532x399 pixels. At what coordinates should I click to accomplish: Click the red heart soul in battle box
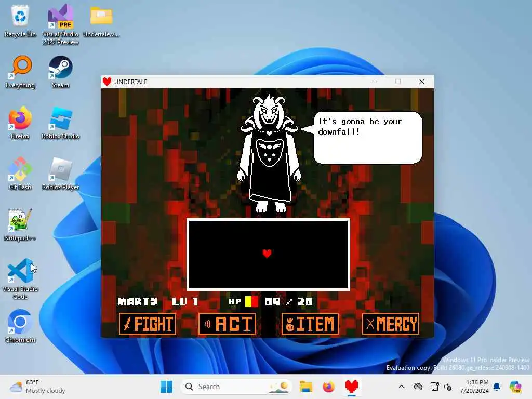click(x=267, y=254)
